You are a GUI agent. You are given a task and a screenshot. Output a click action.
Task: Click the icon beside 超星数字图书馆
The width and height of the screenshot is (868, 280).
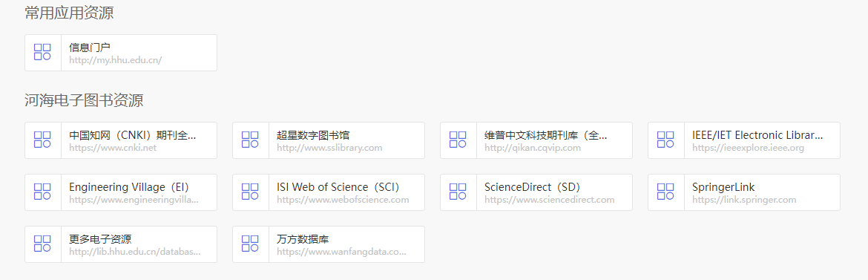pyautogui.click(x=250, y=140)
